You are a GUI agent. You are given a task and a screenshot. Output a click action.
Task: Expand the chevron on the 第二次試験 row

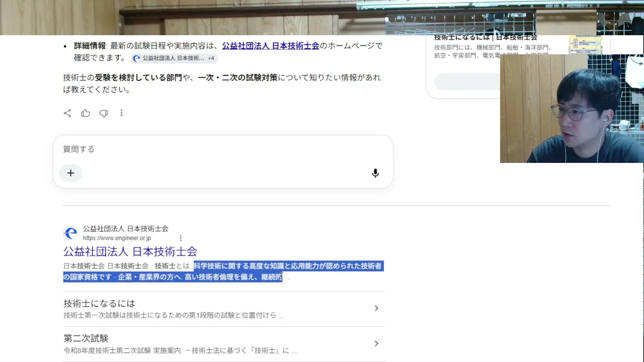[376, 343]
